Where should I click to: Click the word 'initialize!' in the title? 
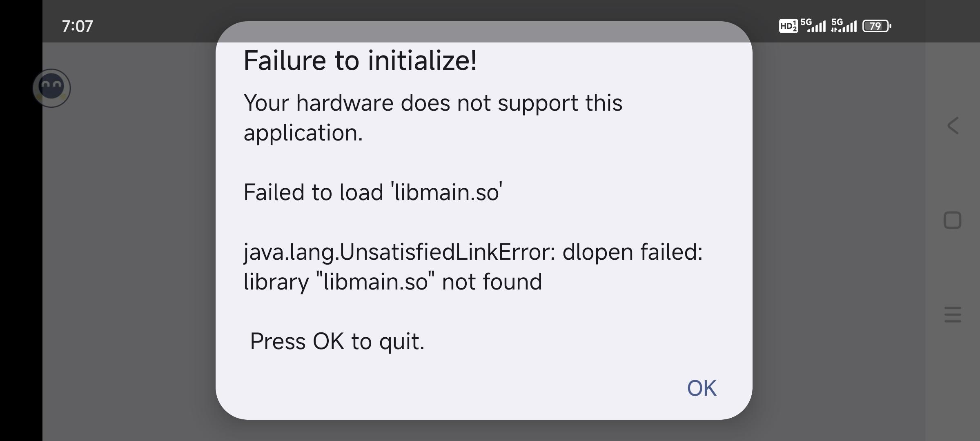(x=422, y=60)
